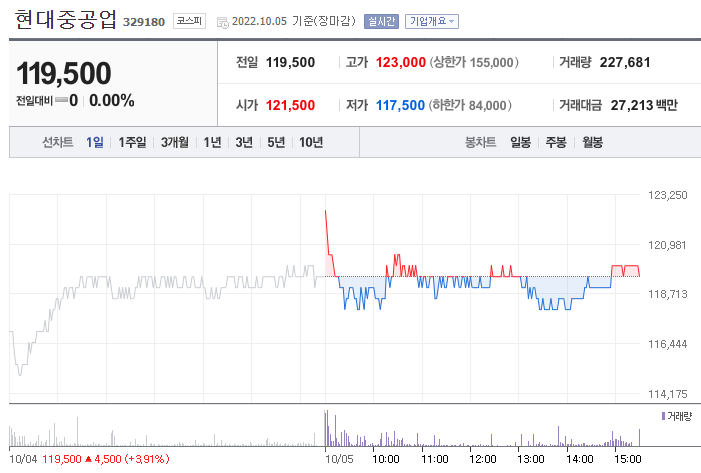Click the 봉차트 section label

point(481,142)
